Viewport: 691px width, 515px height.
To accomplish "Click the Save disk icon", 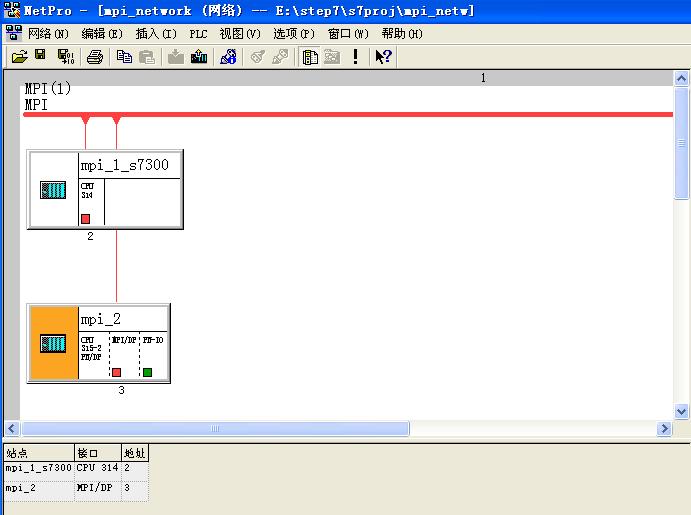I will [41, 56].
